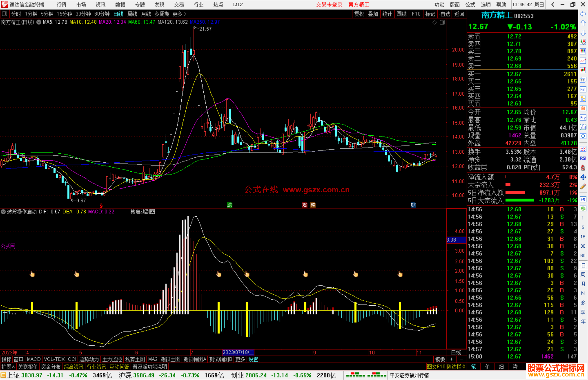Toggle round button beside 波段操作启动 indicator
This screenshot has height=380, width=588.
pos(3,212)
